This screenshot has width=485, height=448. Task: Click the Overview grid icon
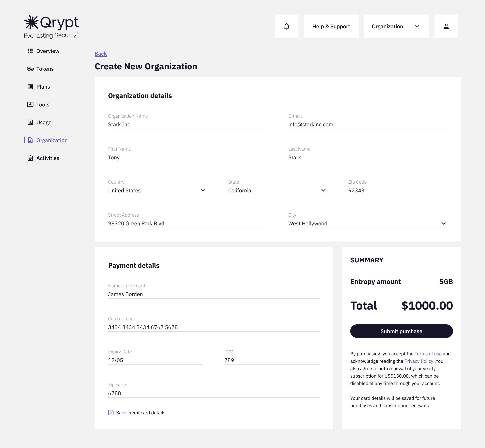tap(30, 51)
